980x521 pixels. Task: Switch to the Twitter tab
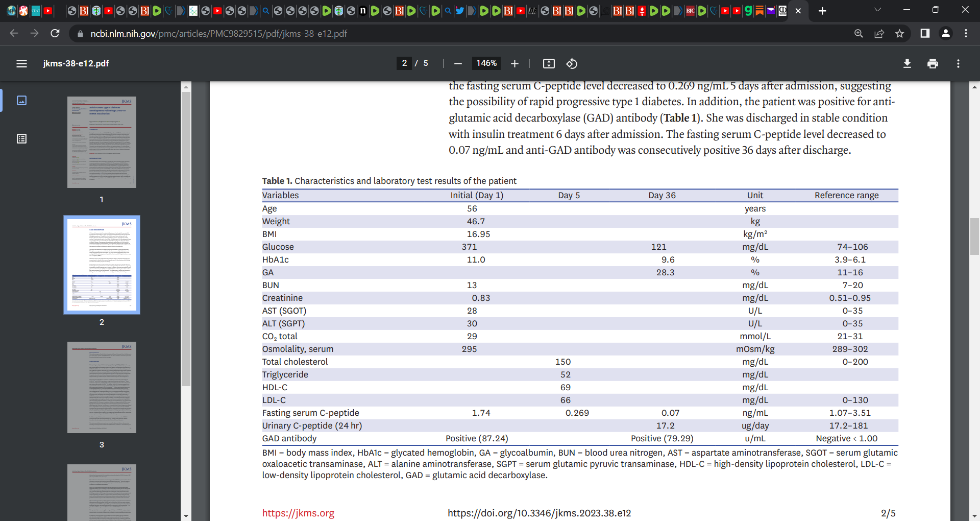(459, 11)
